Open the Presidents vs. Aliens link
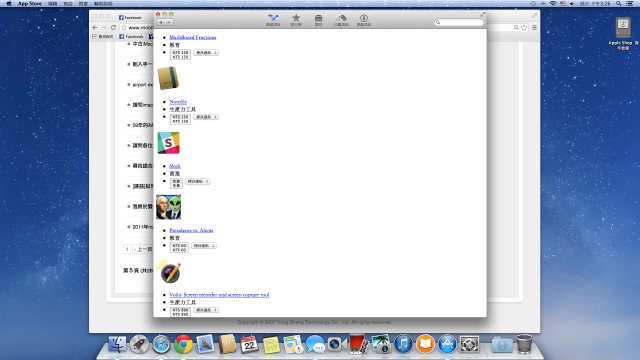 191,230
